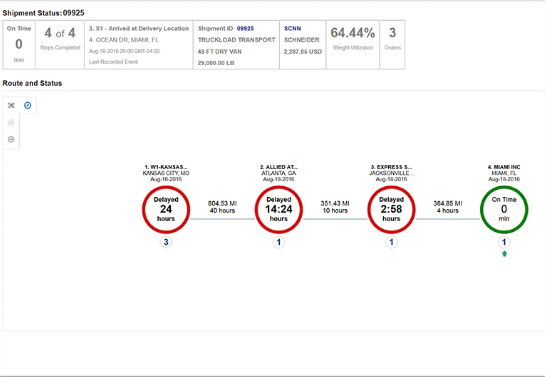Open the order count badge under Miami stop

[504, 242]
